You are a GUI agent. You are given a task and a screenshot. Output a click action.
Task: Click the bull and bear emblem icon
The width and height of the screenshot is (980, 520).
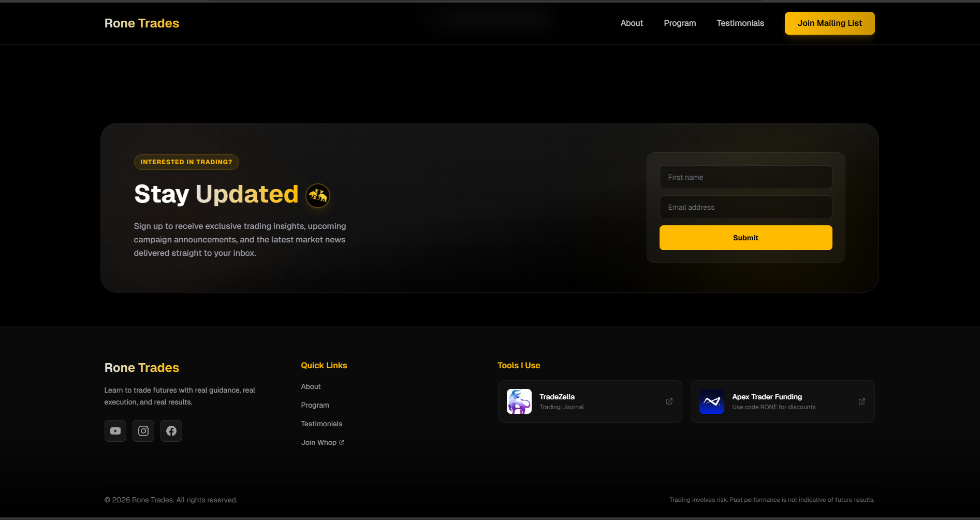tap(318, 196)
